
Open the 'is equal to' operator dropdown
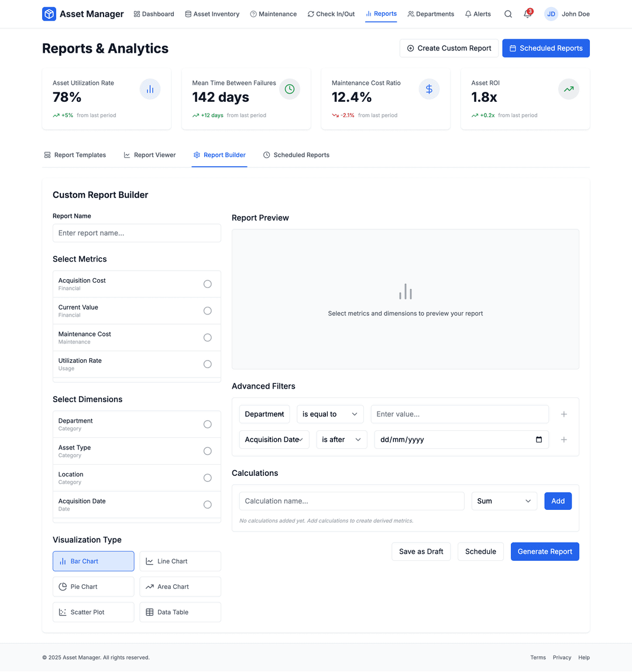tap(329, 414)
